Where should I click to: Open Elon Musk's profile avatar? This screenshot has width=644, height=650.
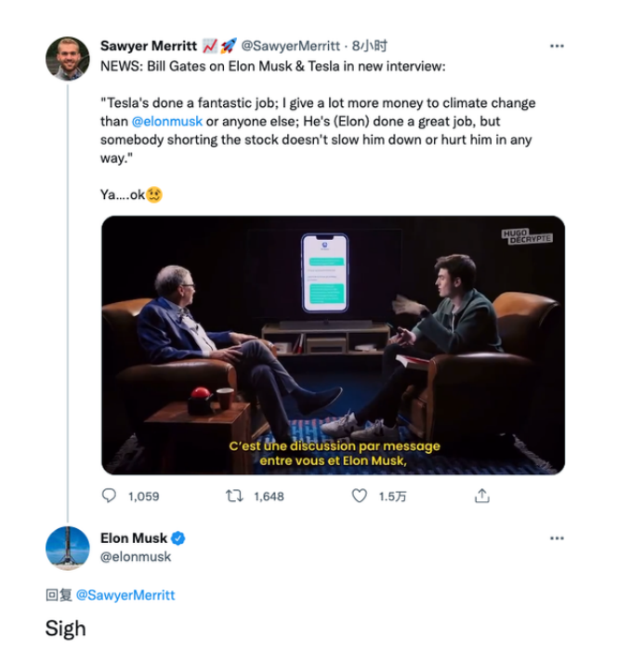67,548
